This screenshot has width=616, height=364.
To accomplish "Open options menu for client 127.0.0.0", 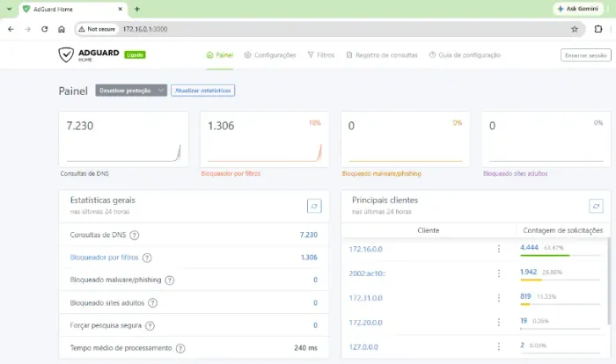I will coord(499,346).
